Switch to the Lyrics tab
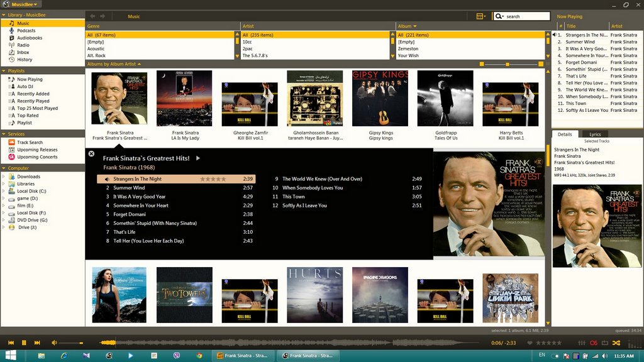This screenshot has height=362, width=644. coord(594,134)
